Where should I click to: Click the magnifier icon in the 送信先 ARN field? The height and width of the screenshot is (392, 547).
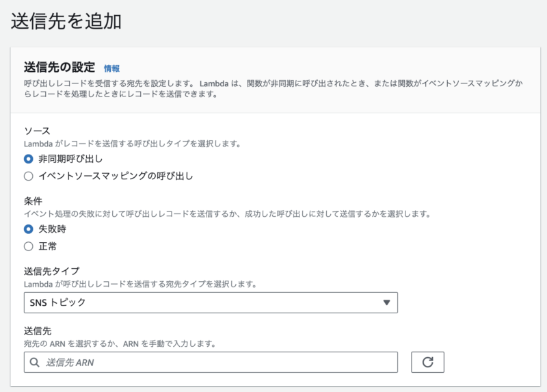pos(34,362)
